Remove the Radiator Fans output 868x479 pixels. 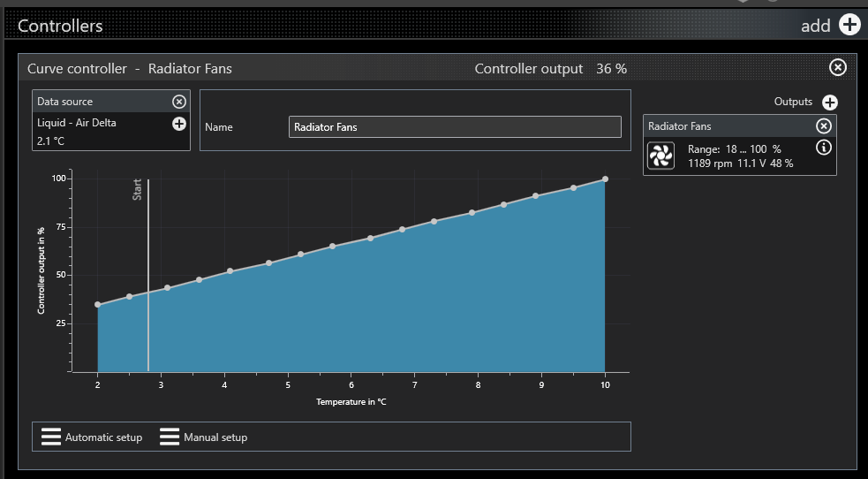tap(823, 126)
